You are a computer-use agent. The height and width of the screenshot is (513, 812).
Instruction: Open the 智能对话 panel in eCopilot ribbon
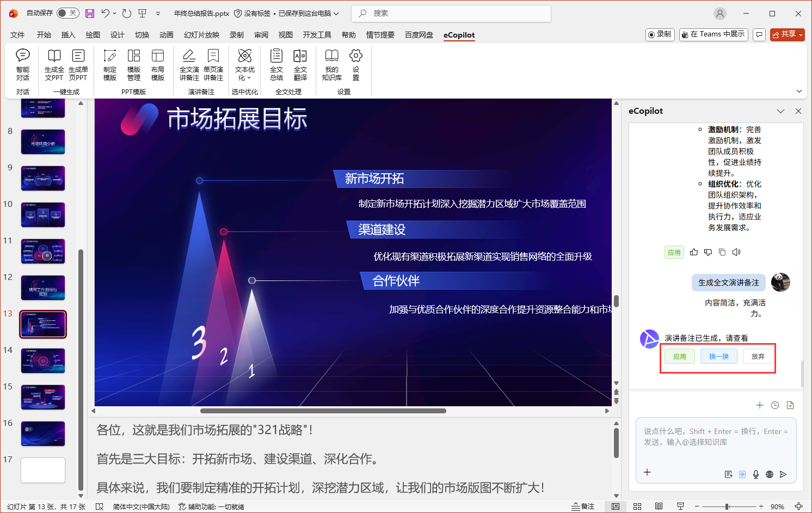(23, 65)
